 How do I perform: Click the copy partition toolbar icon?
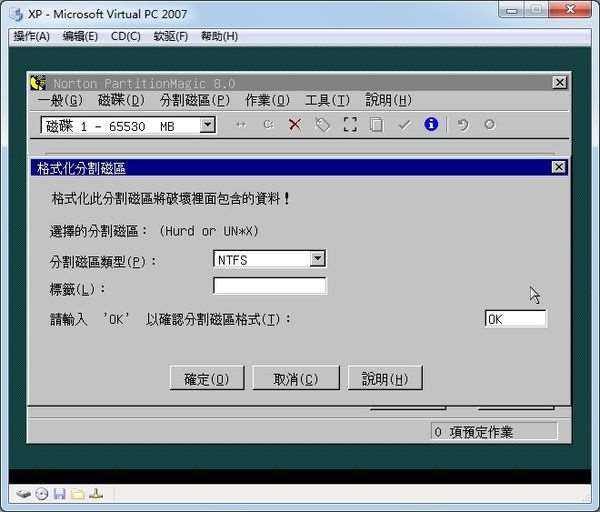tap(377, 125)
